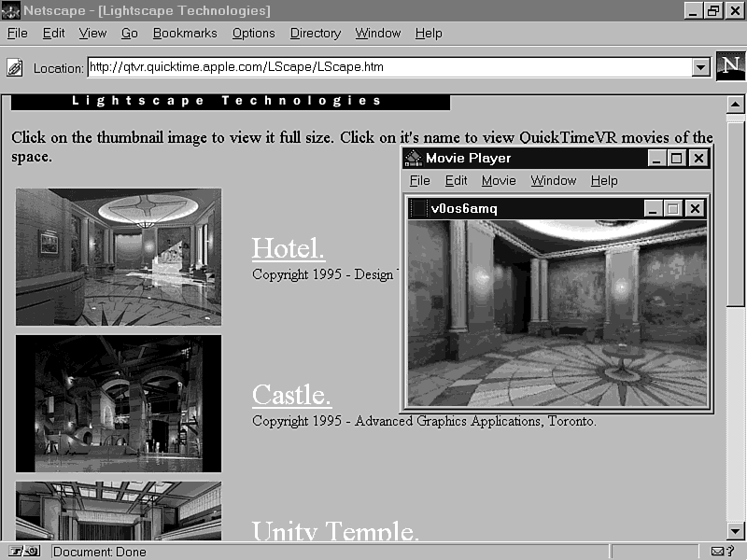This screenshot has height=560, width=747.
Task: Click the Netscape N logo icon
Action: pos(730,67)
